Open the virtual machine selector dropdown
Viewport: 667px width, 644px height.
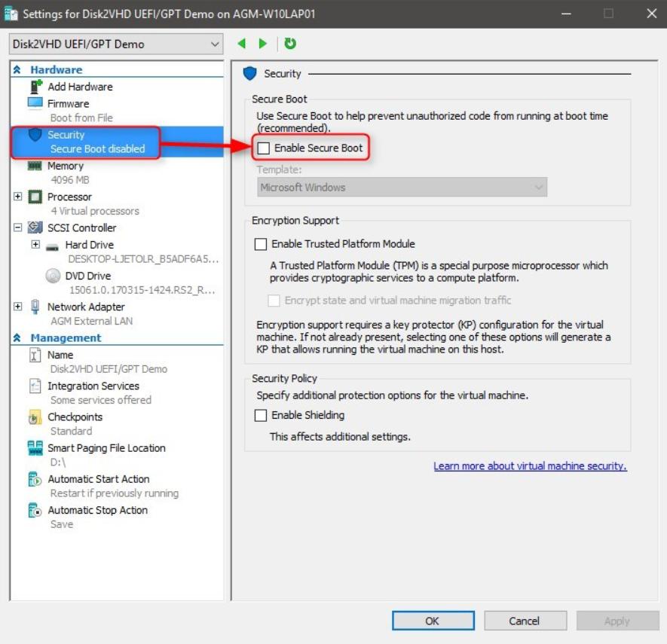point(116,44)
